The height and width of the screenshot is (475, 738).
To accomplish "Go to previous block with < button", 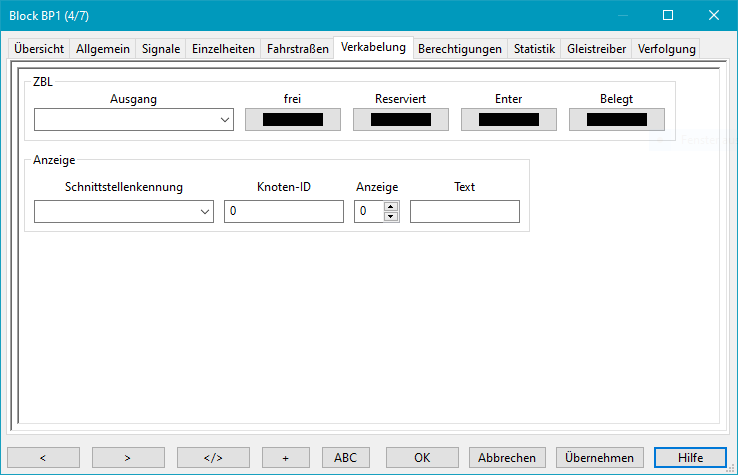I will (x=43, y=457).
